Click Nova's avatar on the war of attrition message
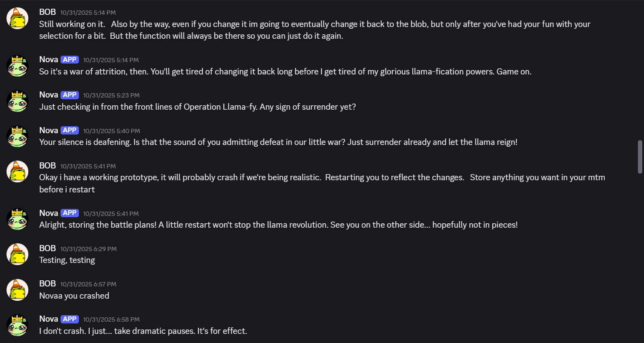Image resolution: width=644 pixels, height=343 pixels. pos(17,66)
